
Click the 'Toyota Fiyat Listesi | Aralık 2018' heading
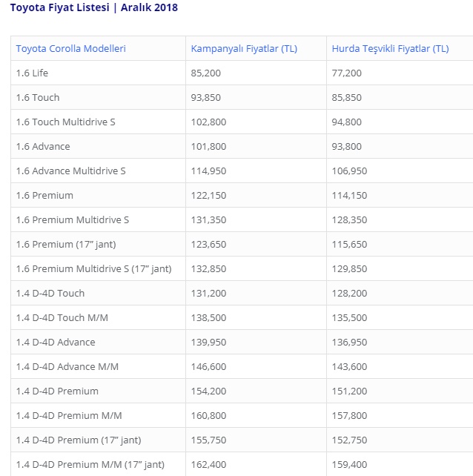click(94, 7)
